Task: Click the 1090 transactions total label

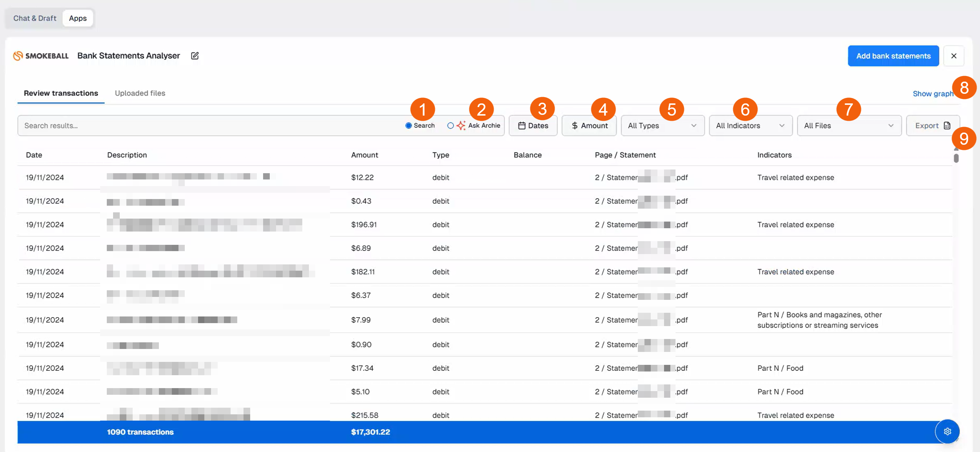Action: click(140, 432)
